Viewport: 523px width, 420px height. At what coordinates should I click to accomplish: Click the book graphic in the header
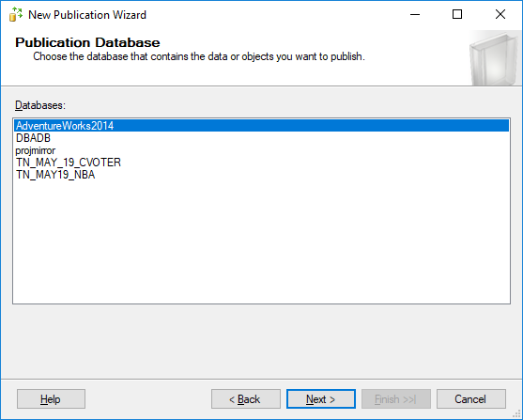tap(495, 58)
